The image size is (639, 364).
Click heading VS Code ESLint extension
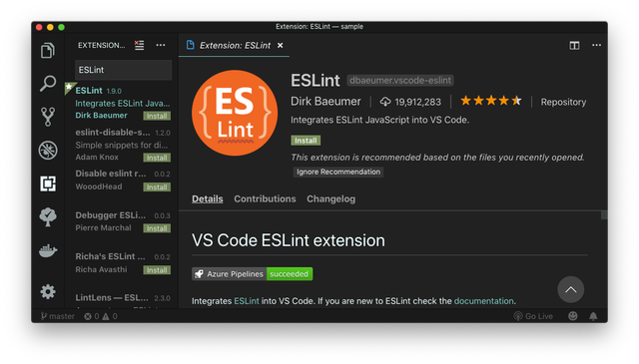tap(289, 240)
